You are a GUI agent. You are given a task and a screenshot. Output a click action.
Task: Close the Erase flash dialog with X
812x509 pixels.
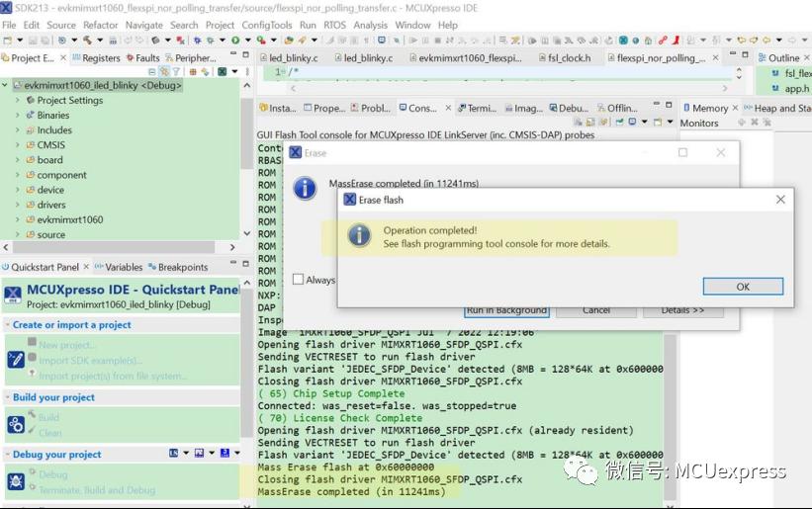pyautogui.click(x=780, y=200)
